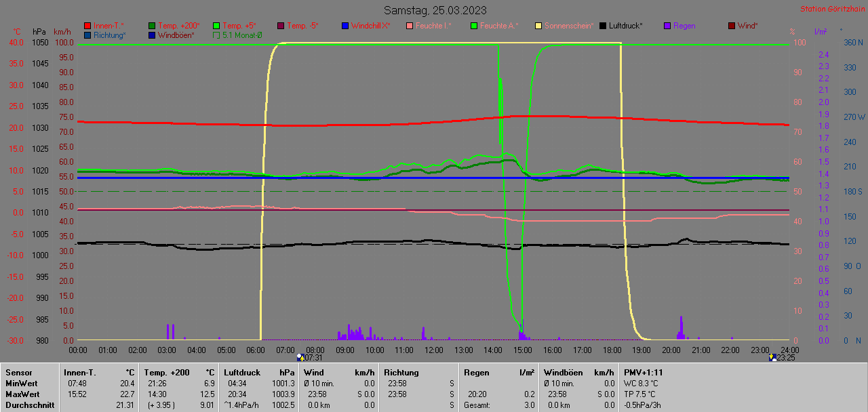Click the dark green Temp. +200 swatch

click(152, 26)
